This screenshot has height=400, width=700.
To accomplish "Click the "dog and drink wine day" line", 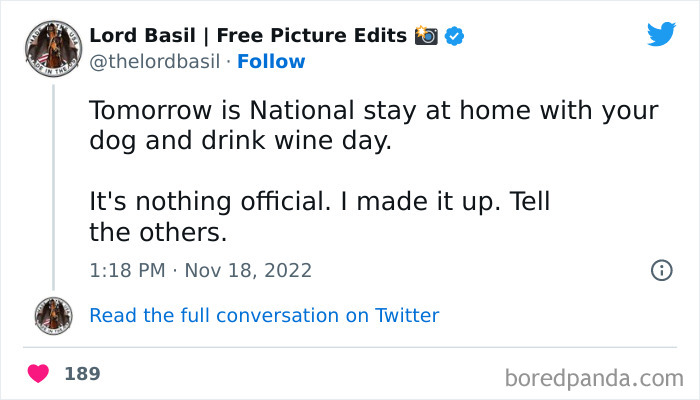I will [239, 143].
